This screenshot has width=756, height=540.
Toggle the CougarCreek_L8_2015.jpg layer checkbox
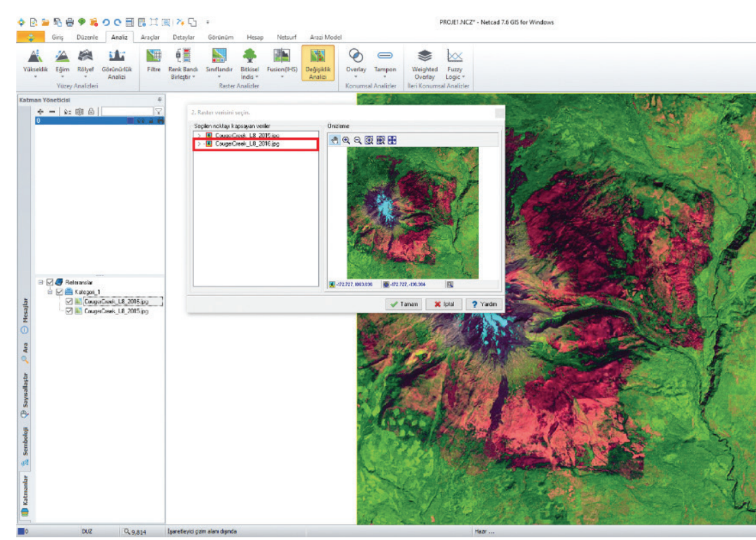pos(69,311)
